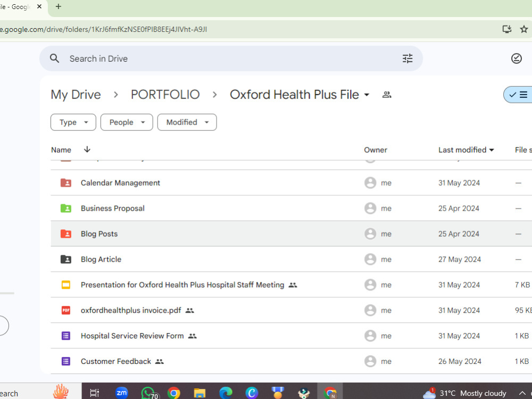Open the Type filter dropdown
Screen dimensions: 532x399
tap(73, 122)
